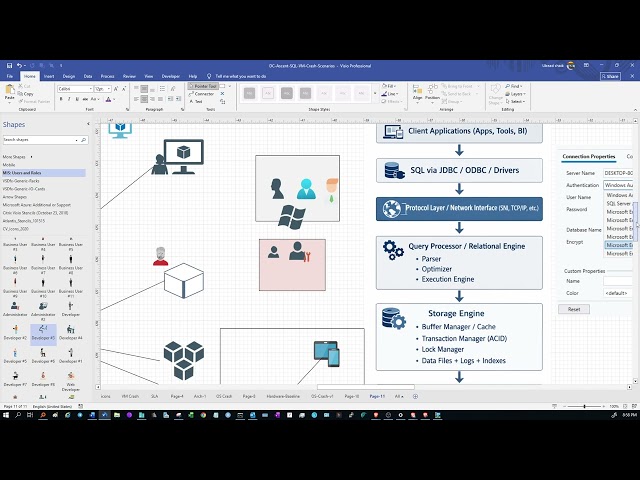640x480 pixels.
Task: Open the Find dropdown
Action: tap(514, 86)
